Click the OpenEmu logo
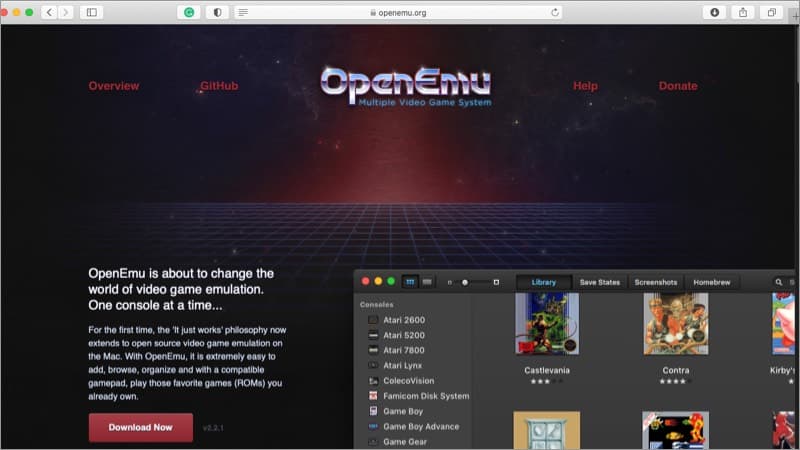Screen dimensions: 800x450 (406, 87)
